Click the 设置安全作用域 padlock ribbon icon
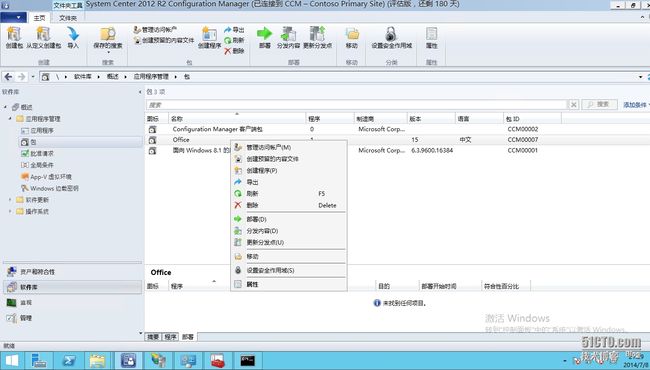Image resolution: width=650 pixels, height=370 pixels. click(391, 38)
